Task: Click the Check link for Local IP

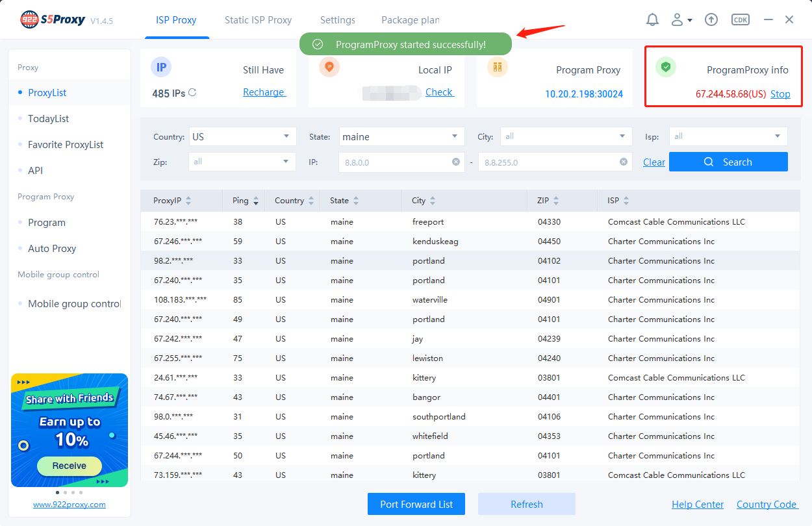Action: pos(440,92)
